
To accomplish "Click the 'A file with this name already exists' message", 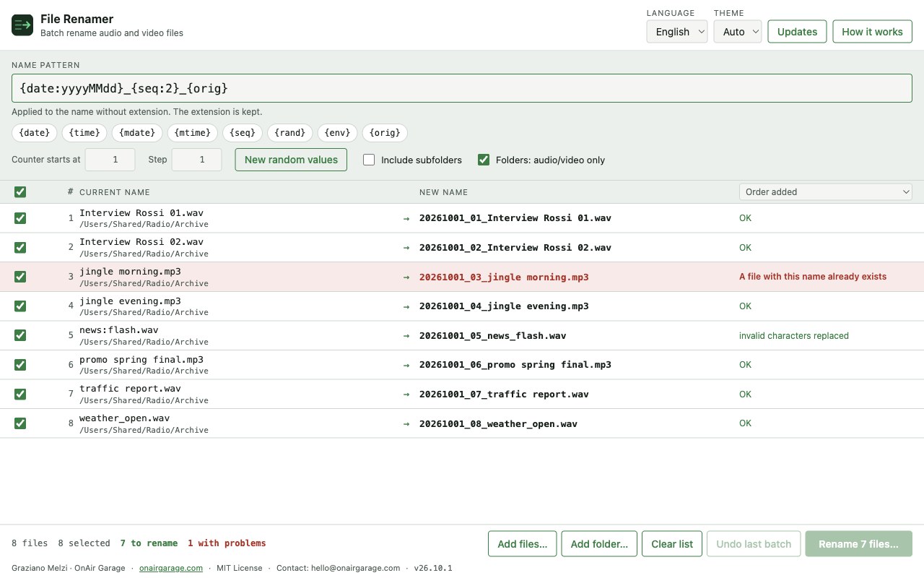I will [x=813, y=277].
